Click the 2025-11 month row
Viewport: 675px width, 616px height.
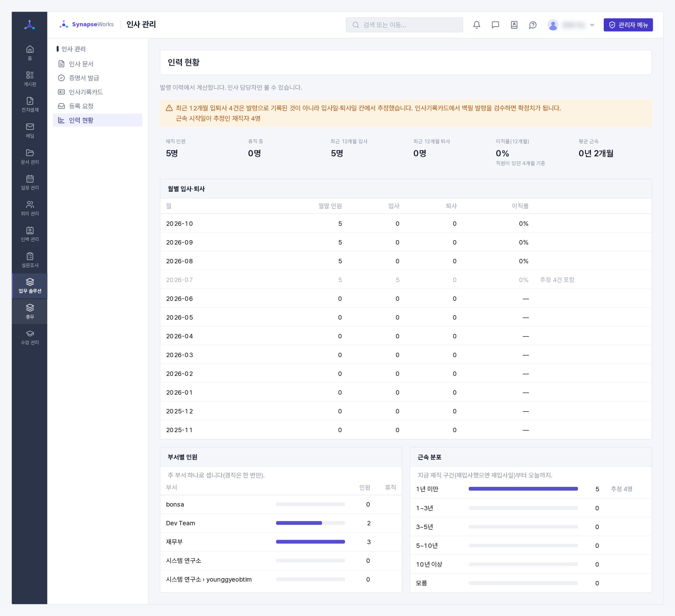click(406, 430)
